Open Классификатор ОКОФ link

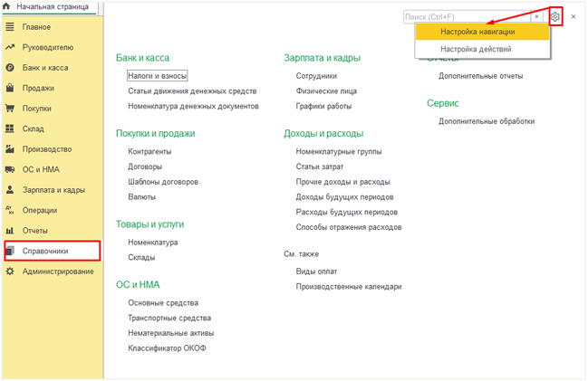tap(167, 348)
